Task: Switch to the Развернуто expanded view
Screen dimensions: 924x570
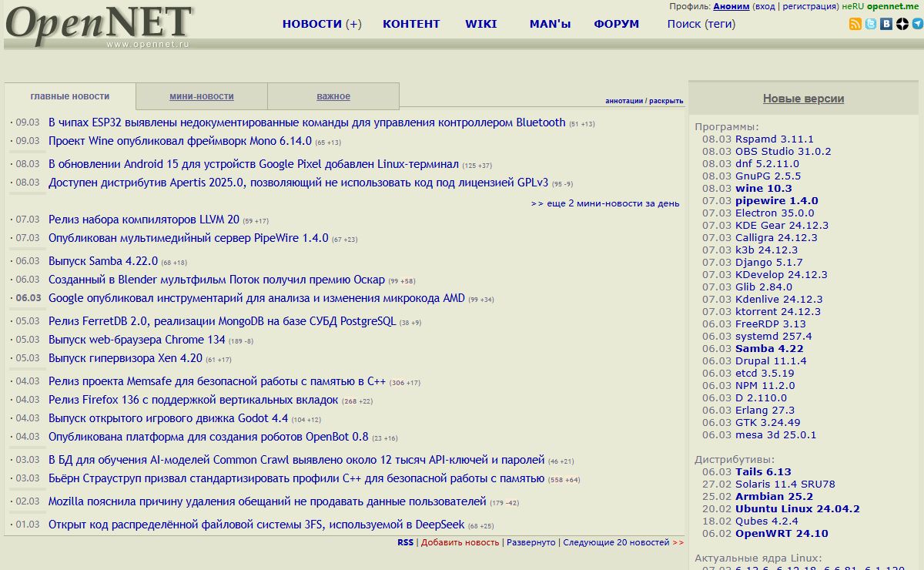Action: pos(531,542)
